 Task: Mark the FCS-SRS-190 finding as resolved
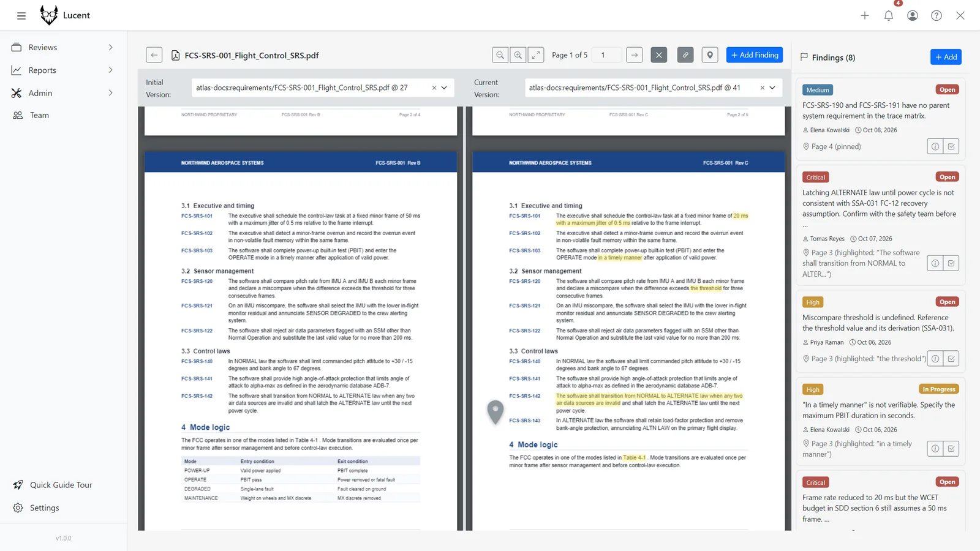coord(951,146)
